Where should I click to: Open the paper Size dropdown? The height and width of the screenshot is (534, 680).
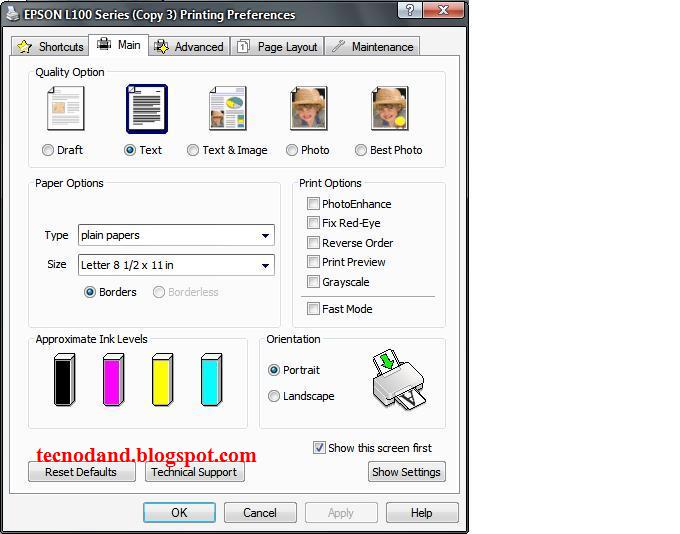point(176,265)
